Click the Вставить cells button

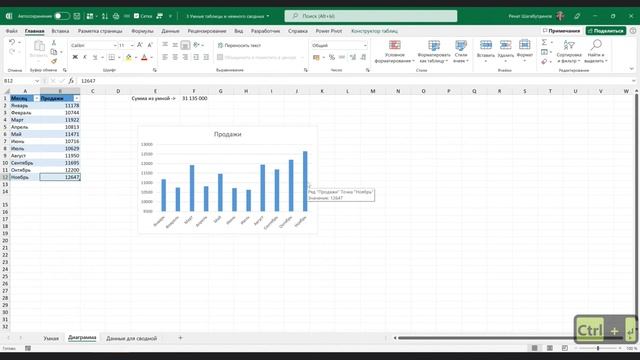coord(485,51)
